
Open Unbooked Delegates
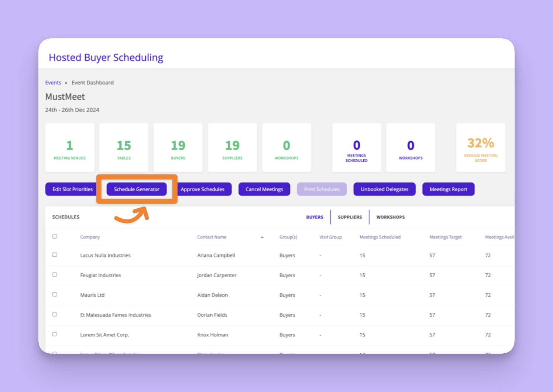[384, 189]
